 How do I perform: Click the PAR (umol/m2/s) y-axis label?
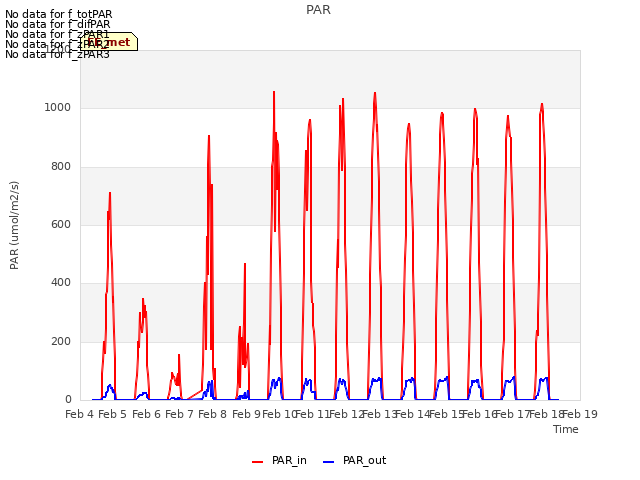pyautogui.click(x=14, y=225)
